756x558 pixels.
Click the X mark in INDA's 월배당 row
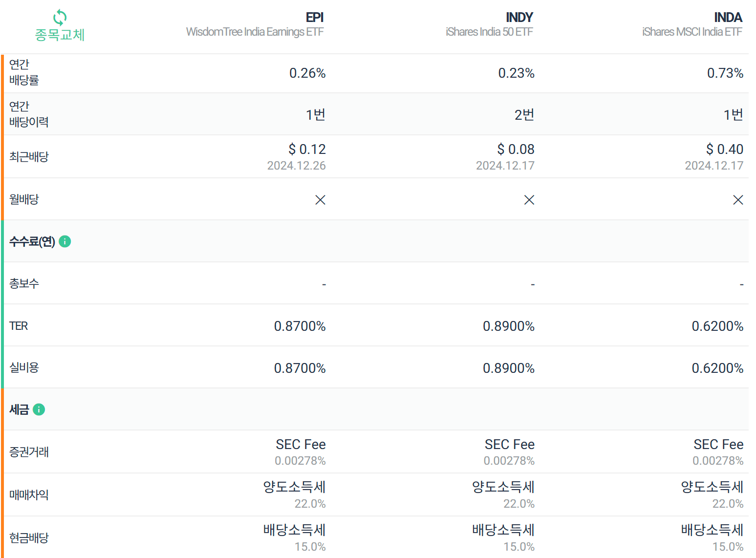738,200
